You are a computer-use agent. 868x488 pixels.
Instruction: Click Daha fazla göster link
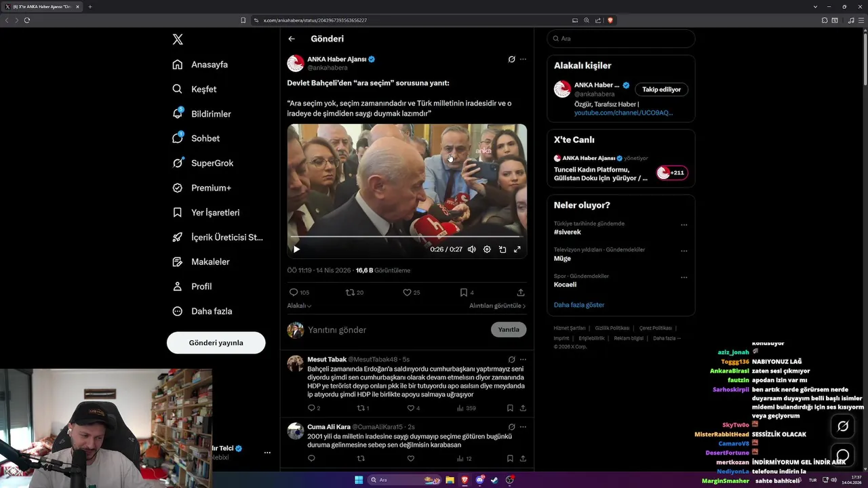578,305
